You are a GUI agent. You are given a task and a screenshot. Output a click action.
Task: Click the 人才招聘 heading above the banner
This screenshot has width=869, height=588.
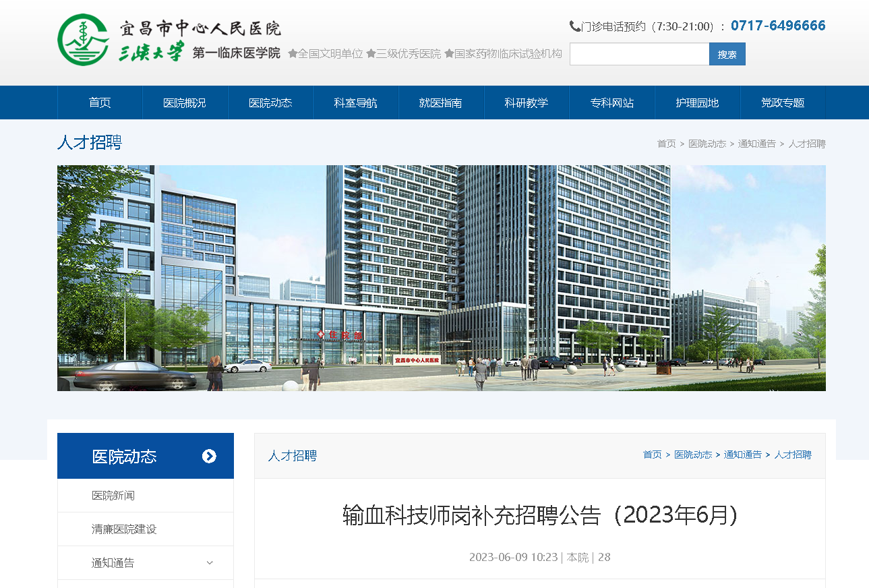tap(90, 143)
